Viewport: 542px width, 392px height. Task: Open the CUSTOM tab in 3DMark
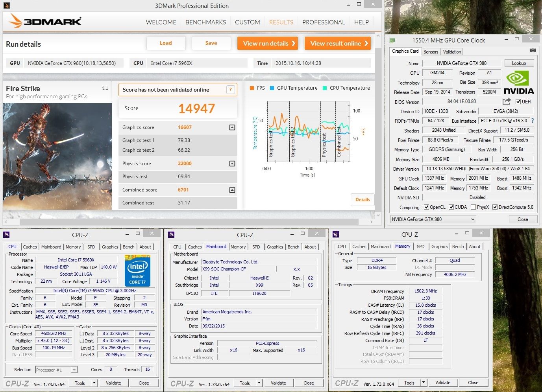[248, 22]
